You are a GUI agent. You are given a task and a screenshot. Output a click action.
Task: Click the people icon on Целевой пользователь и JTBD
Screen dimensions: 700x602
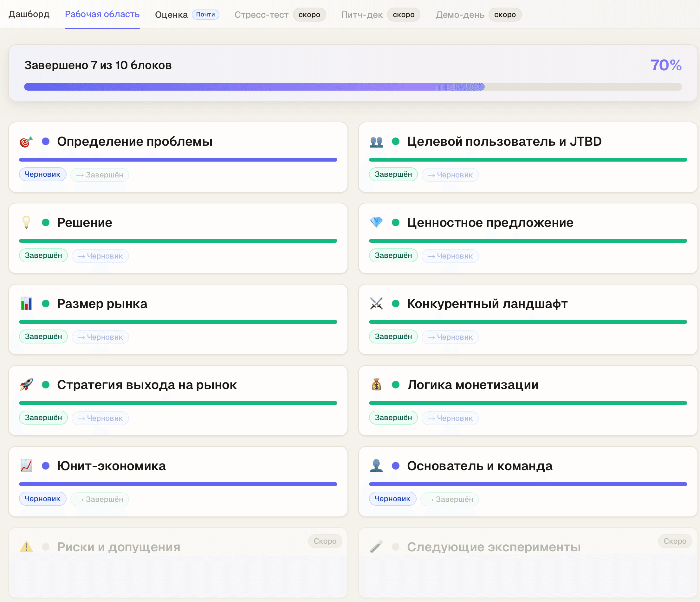[x=376, y=141]
